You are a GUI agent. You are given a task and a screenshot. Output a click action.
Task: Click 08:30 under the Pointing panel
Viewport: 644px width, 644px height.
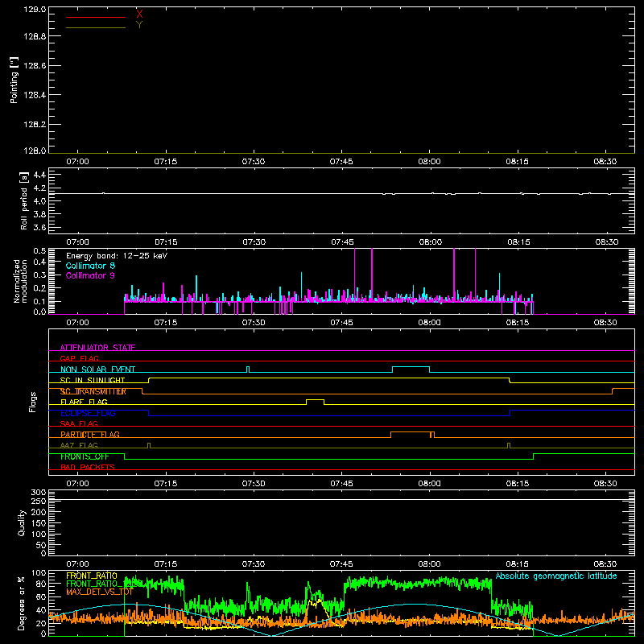[605, 162]
